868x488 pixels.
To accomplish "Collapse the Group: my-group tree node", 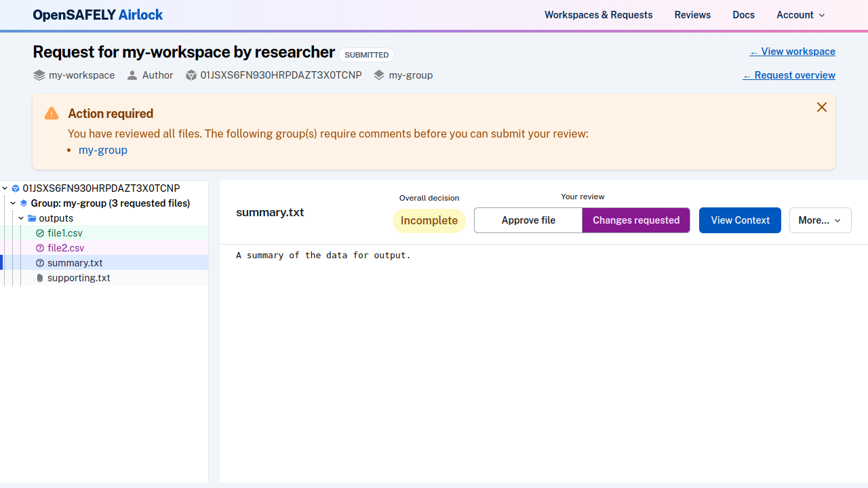I will (12, 203).
